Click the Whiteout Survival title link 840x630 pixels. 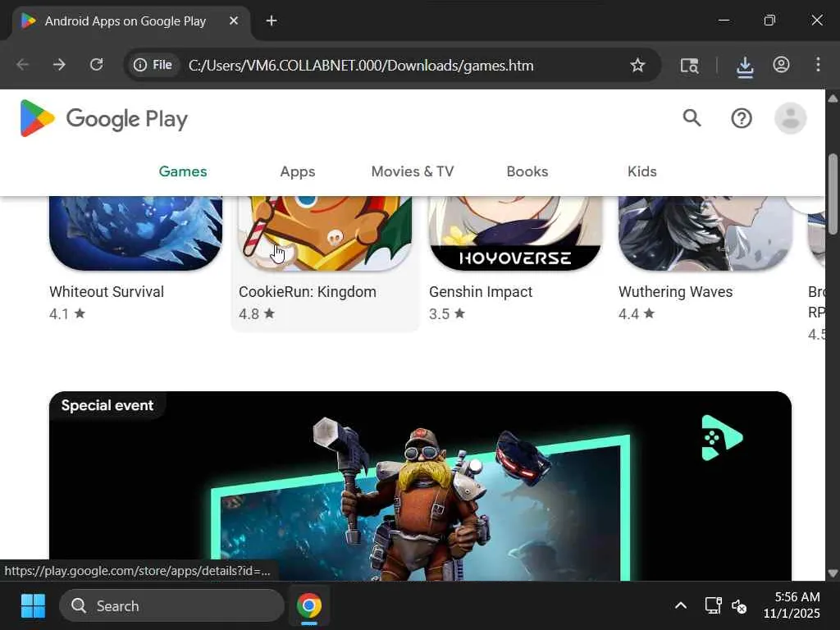(x=107, y=292)
